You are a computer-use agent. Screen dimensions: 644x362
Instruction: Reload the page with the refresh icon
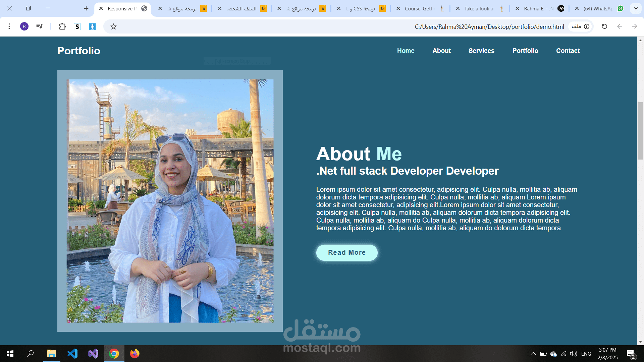coord(604,26)
